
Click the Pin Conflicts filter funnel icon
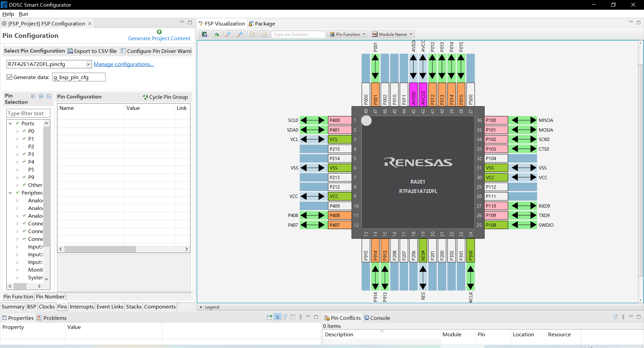(615, 317)
